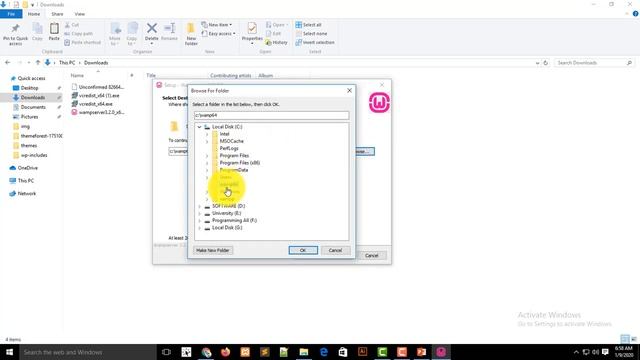Open the File tab in Explorer
Viewport: 640px width, 360px height.
coord(11,14)
